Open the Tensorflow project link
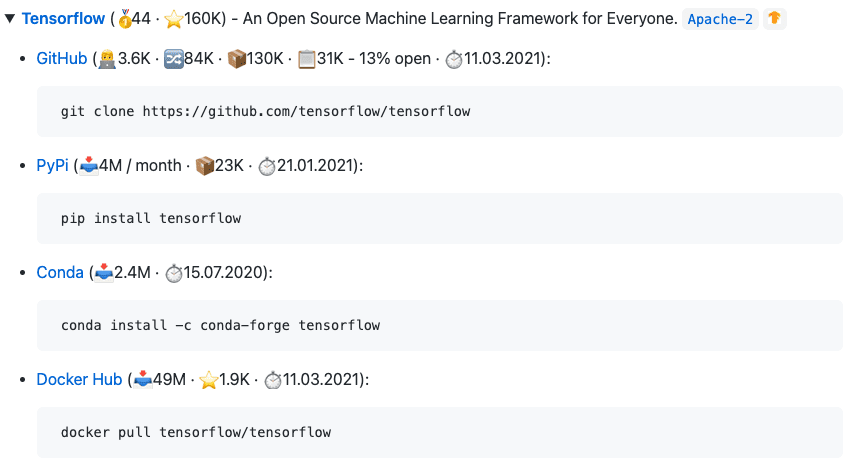The width and height of the screenshot is (863, 466). click(63, 19)
